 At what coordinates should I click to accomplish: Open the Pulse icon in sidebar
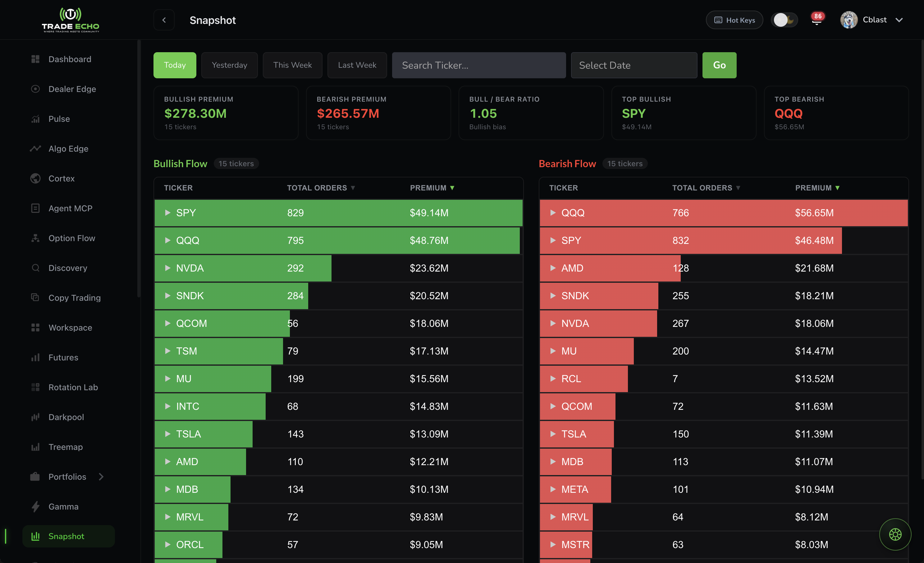[x=35, y=119]
